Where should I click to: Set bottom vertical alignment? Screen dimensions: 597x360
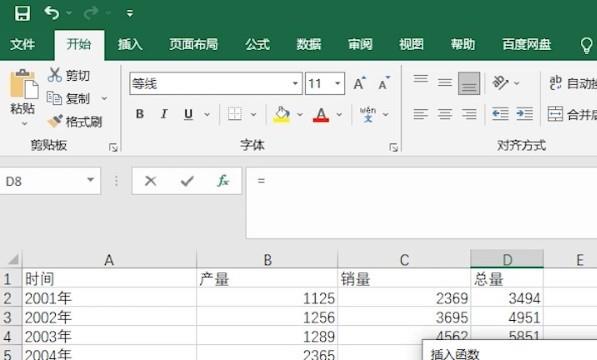point(469,83)
